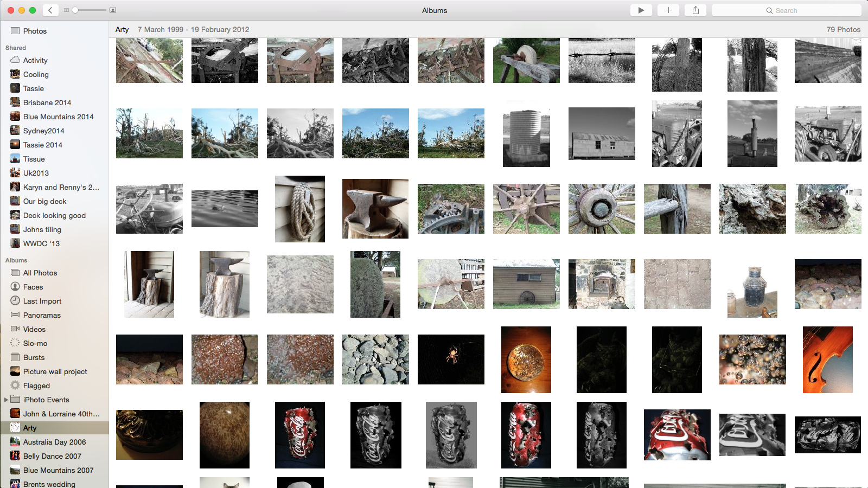
Task: Open the Flagged album
Action: 36,386
